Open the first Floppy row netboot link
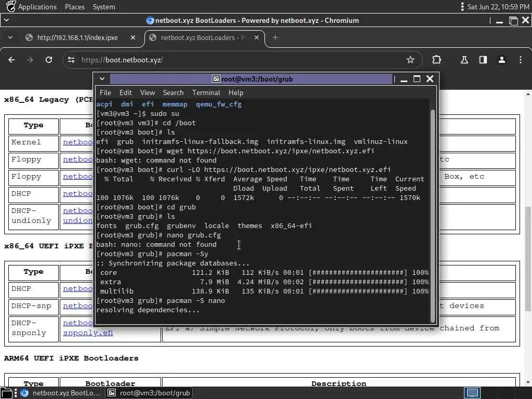This screenshot has width=532, height=399. coord(78,159)
